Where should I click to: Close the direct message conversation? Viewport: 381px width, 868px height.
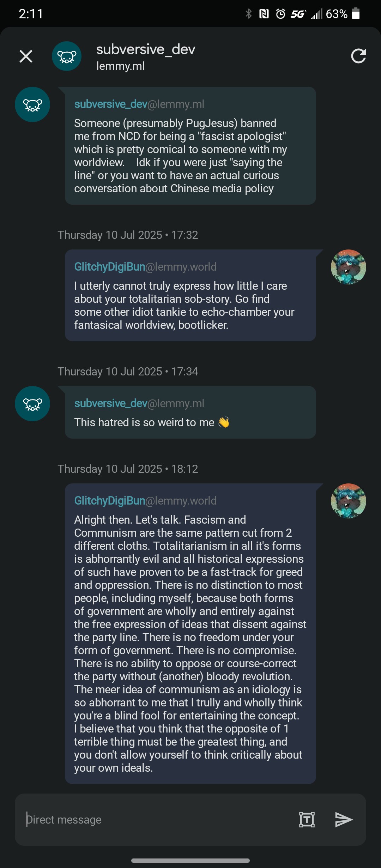26,56
